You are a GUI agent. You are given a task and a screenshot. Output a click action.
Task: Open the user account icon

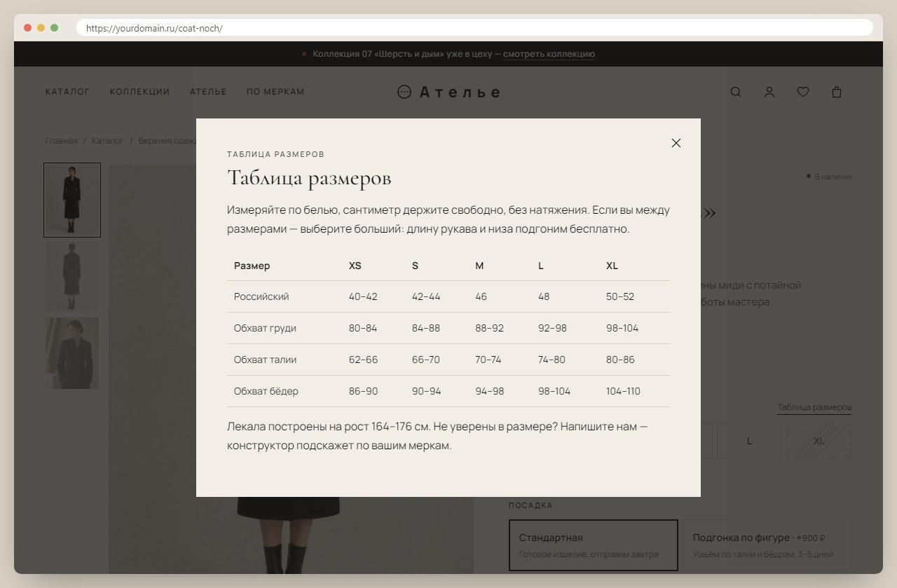(769, 92)
